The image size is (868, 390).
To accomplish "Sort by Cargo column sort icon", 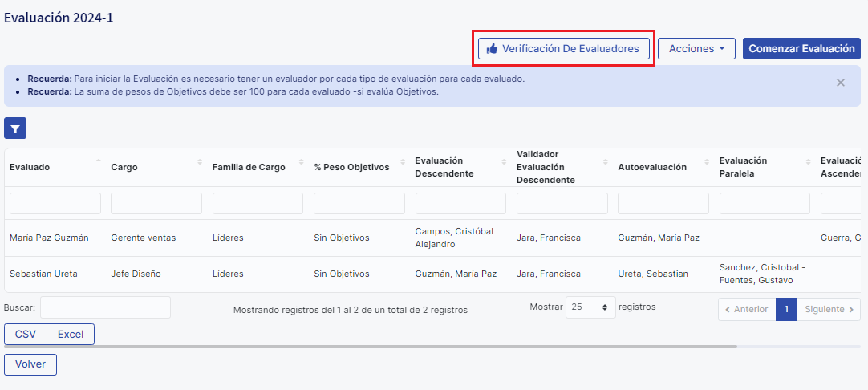I will [200, 162].
